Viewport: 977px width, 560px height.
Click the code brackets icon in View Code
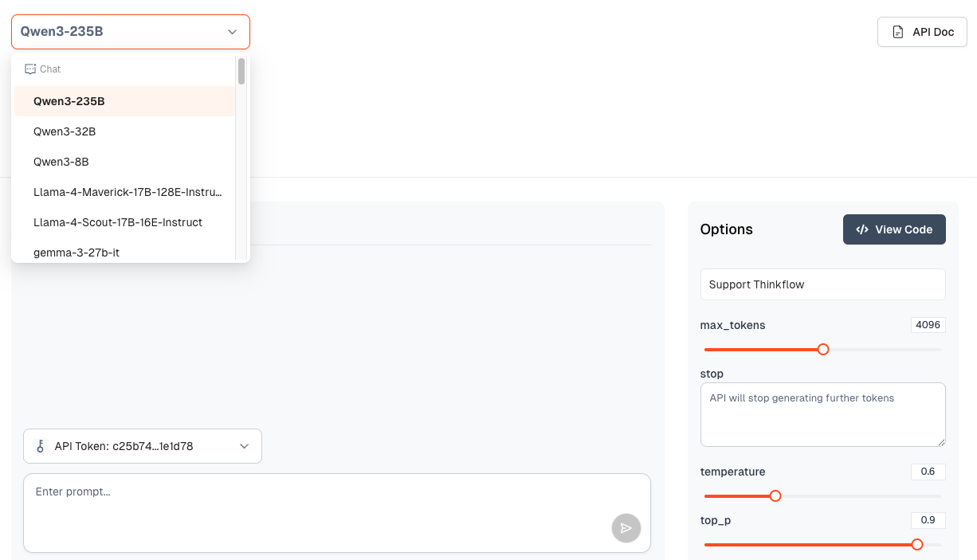[x=862, y=229]
